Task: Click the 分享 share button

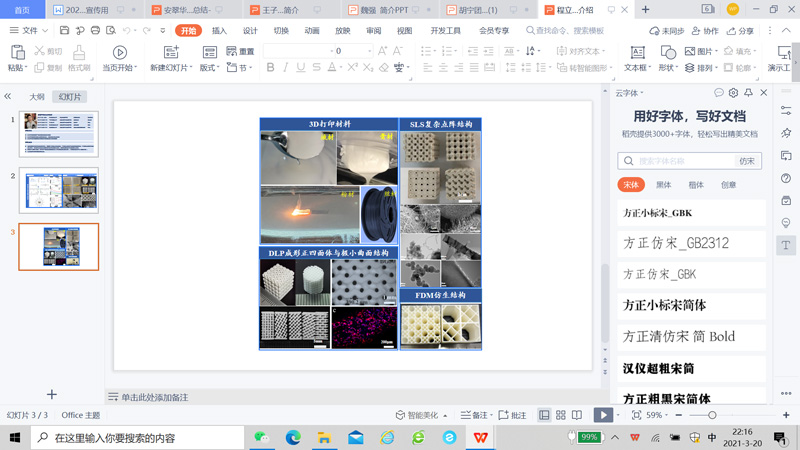Action: click(741, 31)
